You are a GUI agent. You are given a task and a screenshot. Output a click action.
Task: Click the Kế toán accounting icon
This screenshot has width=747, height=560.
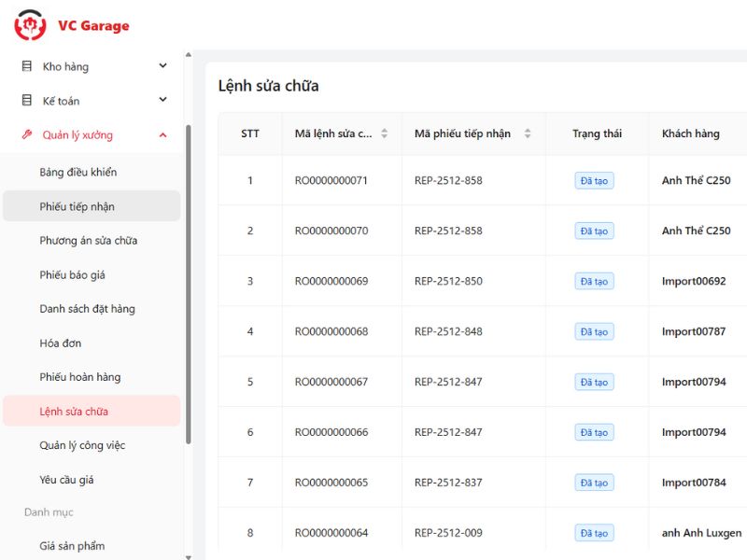click(x=27, y=100)
